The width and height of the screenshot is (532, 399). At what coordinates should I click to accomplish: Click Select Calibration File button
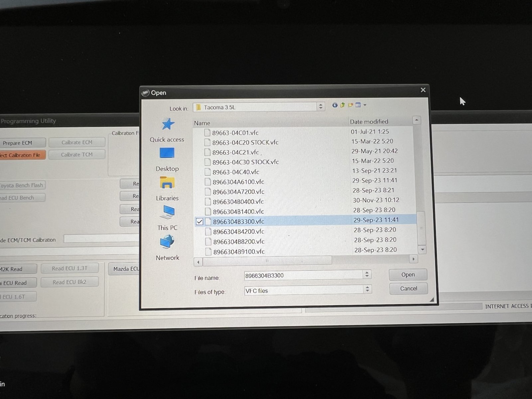23,155
